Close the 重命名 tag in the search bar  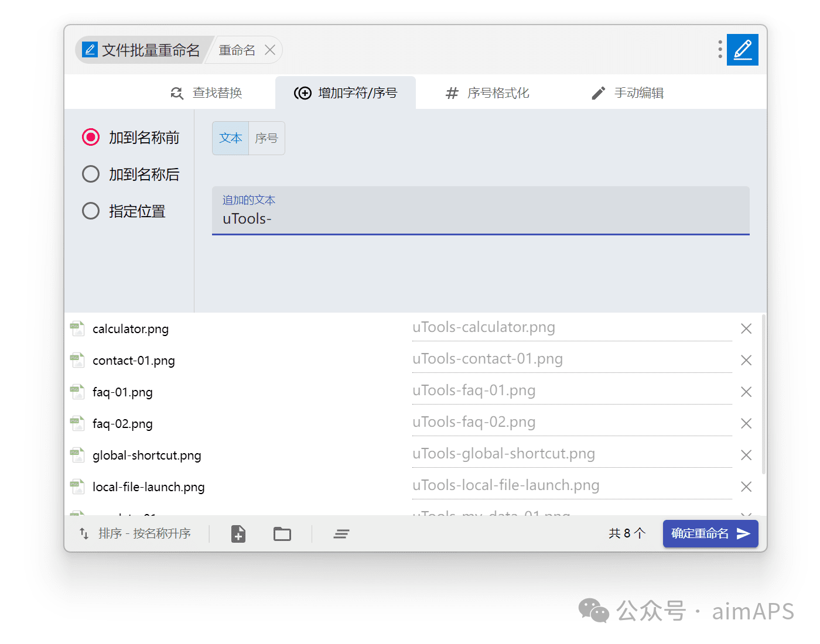pos(270,50)
